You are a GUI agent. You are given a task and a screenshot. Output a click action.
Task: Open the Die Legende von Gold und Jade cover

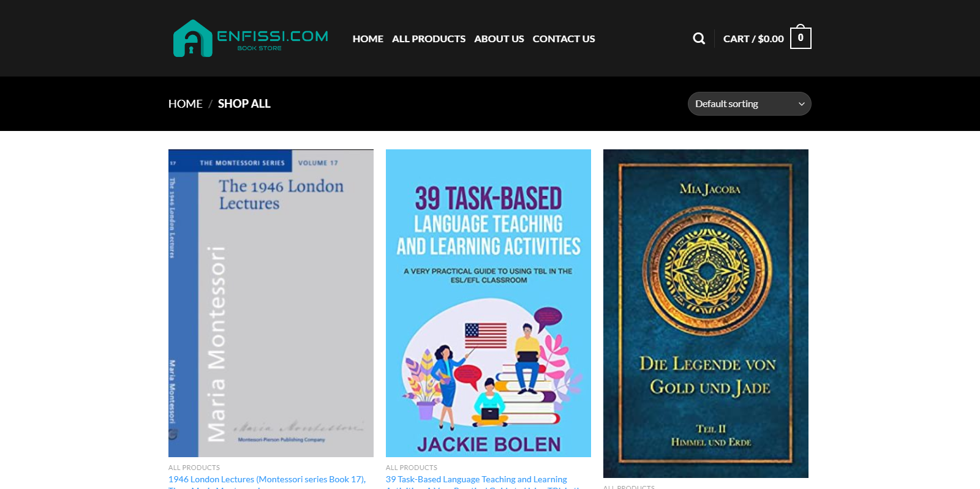pos(706,313)
